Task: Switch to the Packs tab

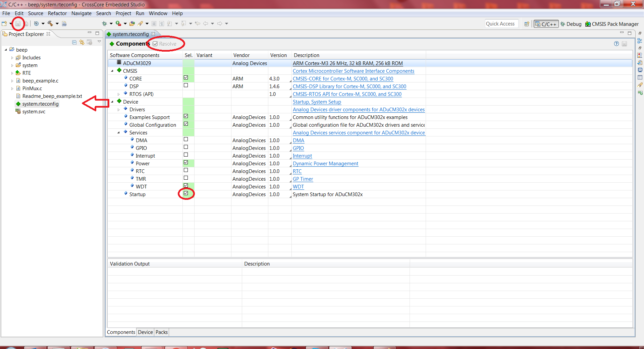Action: (162, 332)
